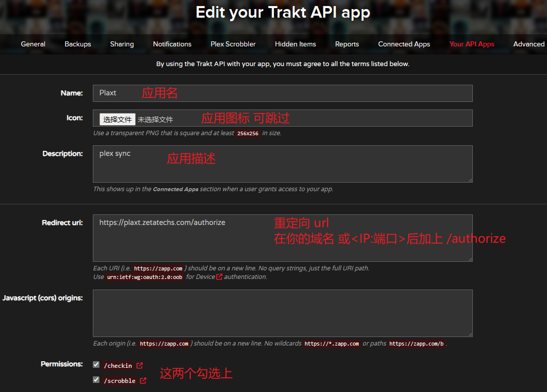The width and height of the screenshot is (547, 392).
Task: Open the Advanced settings tab
Action: [x=528, y=44]
